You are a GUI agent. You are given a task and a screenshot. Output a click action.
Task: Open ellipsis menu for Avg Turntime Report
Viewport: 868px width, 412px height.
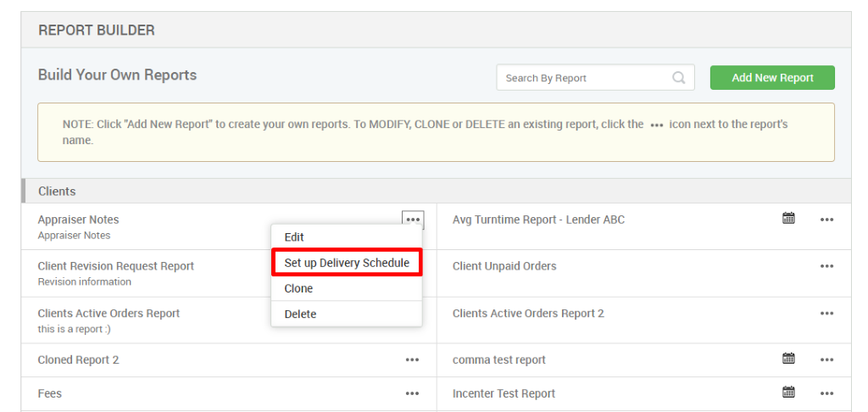click(x=827, y=220)
